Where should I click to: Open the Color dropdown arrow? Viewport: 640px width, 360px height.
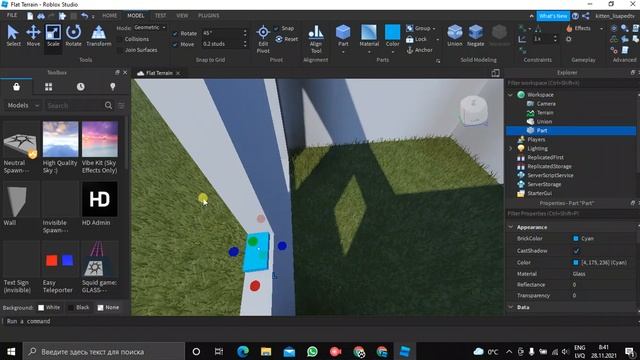[x=393, y=52]
